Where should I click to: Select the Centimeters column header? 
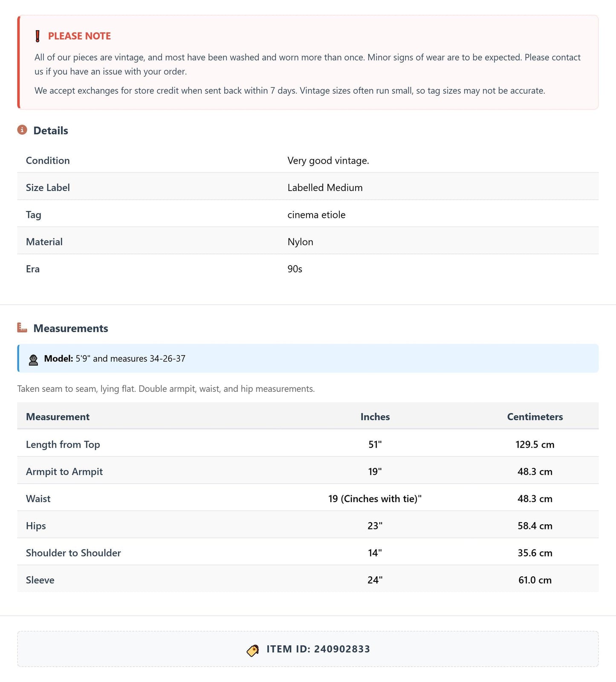pyautogui.click(x=535, y=417)
